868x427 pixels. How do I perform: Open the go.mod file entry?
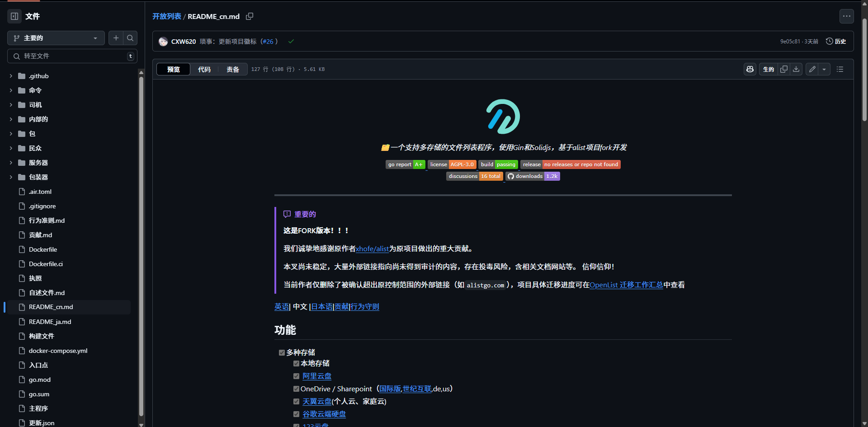point(40,380)
